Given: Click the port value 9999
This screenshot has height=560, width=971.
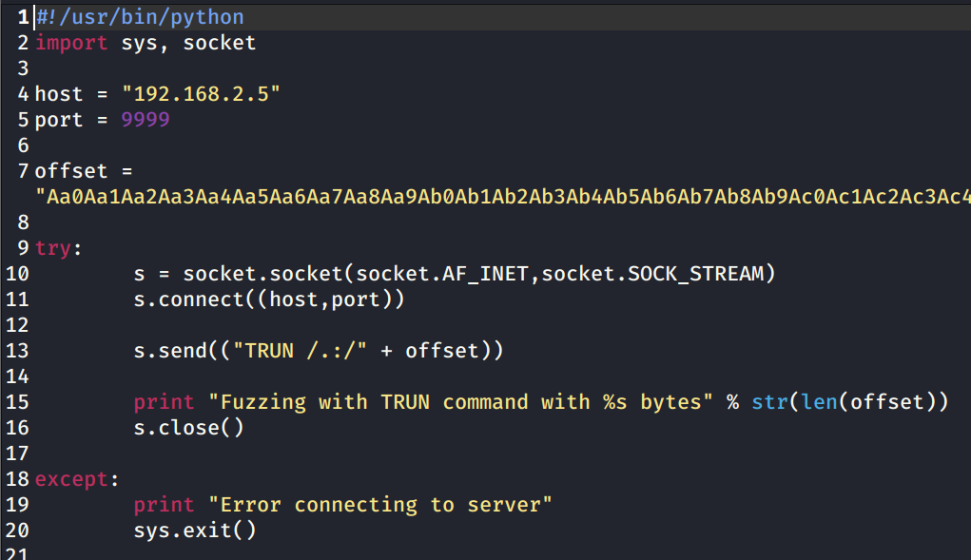Looking at the screenshot, I should [146, 120].
